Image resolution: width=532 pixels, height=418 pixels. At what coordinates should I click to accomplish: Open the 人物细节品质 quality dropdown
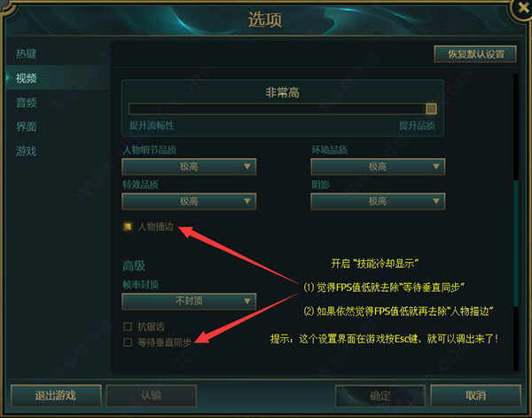pos(189,166)
